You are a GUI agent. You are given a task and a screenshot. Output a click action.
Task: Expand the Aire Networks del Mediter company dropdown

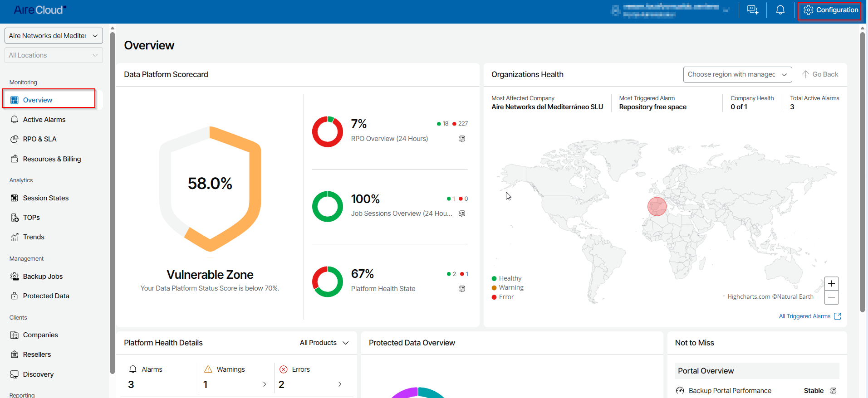coord(54,36)
